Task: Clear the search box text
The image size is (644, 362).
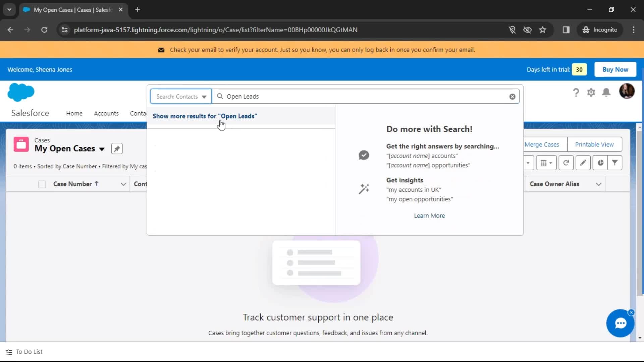Action: pyautogui.click(x=512, y=97)
